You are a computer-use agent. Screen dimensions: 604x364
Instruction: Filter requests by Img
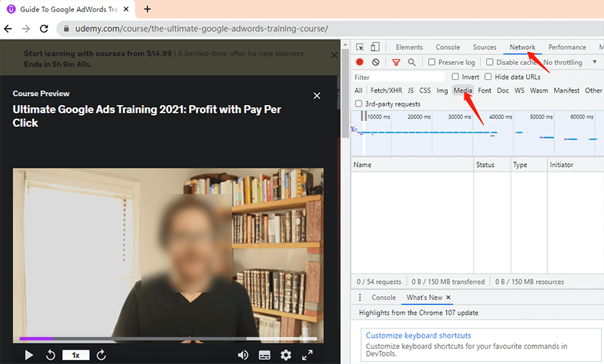point(442,91)
